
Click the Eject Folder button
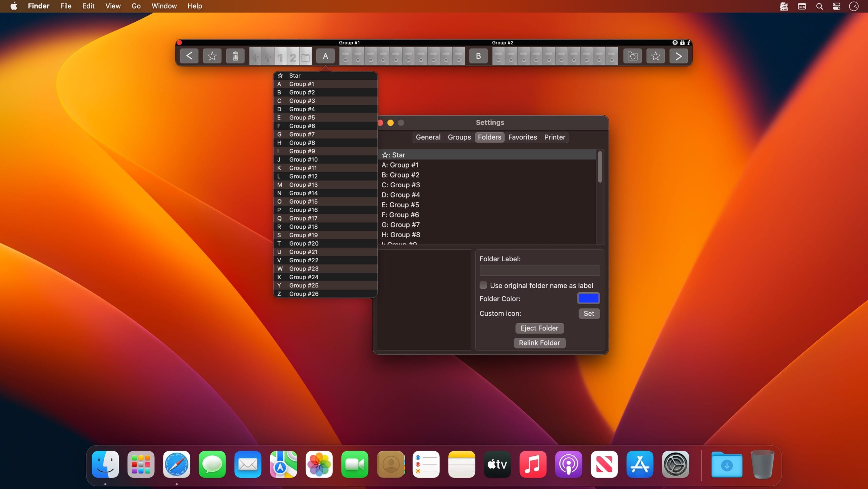(x=539, y=328)
